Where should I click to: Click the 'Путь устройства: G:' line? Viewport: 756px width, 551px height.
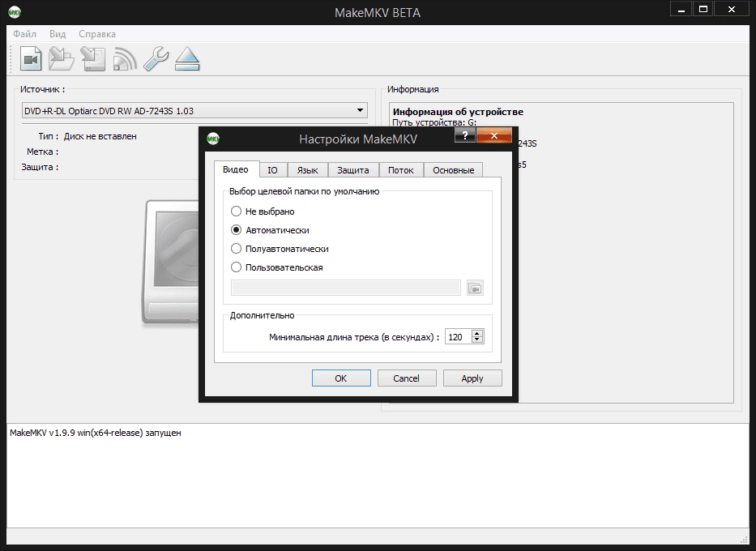[434, 122]
